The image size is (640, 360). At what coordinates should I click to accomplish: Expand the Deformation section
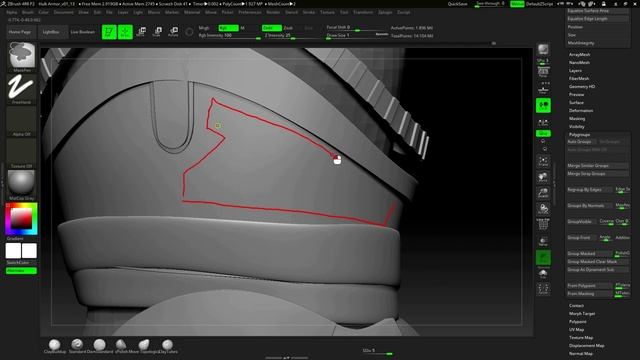pyautogui.click(x=581, y=111)
